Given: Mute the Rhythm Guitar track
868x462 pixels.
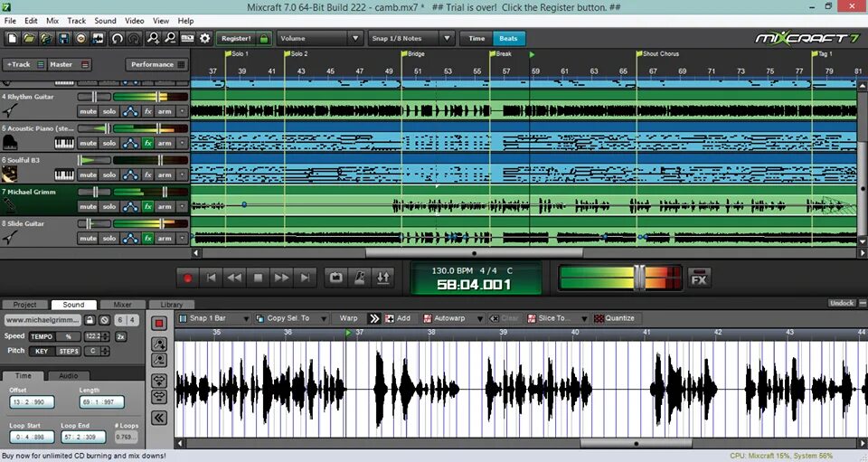Looking at the screenshot, I should (88, 111).
